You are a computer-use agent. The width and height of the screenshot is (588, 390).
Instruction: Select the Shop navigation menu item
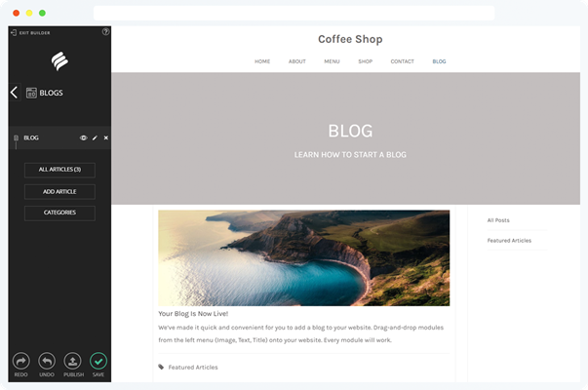coord(366,61)
